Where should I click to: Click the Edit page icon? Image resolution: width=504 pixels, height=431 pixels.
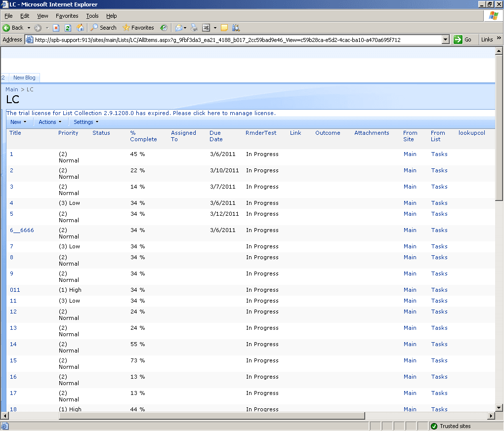point(206,28)
